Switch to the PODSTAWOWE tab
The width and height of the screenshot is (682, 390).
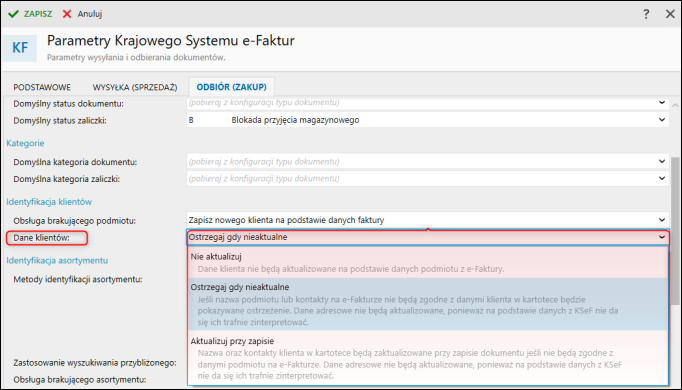coord(42,87)
